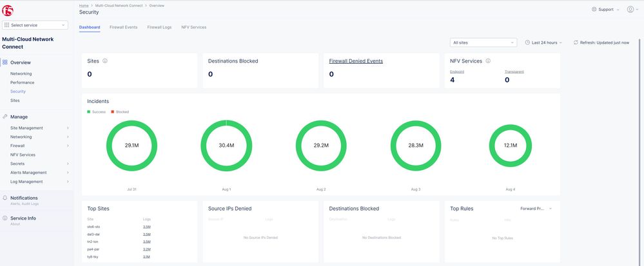Expand the Last 24 hours time selector
The image size is (644, 266).
click(x=544, y=43)
